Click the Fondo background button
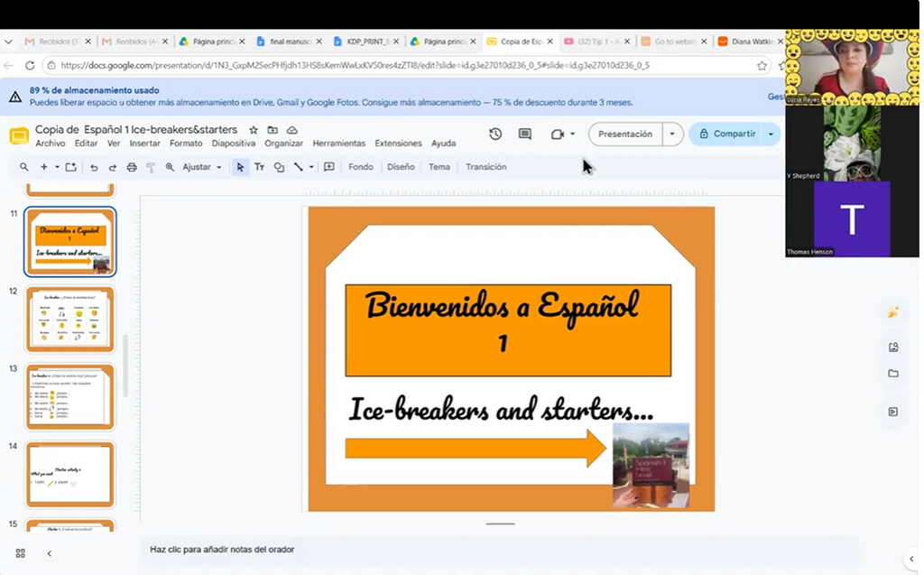This screenshot has width=924, height=575. (361, 167)
